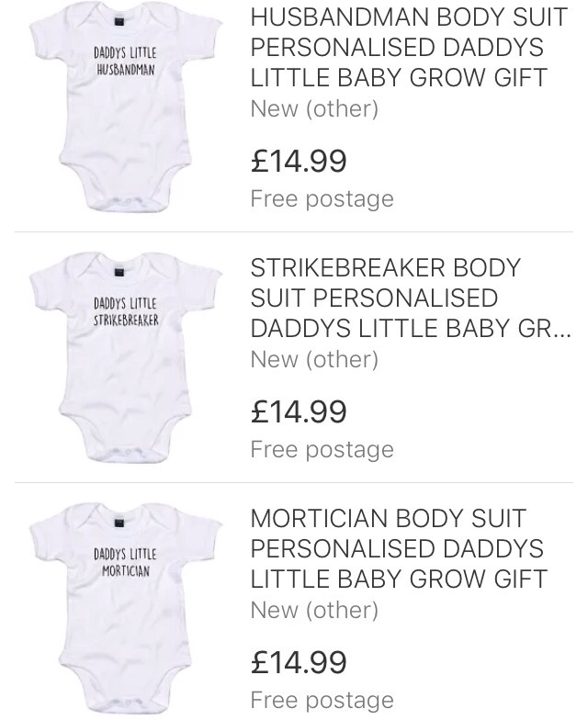The image size is (588, 720).
Task: Click the £14.99 price of Husbandman listing
Action: click(x=299, y=162)
